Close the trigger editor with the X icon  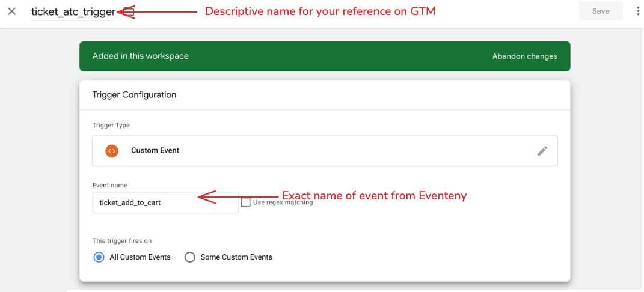[12, 11]
